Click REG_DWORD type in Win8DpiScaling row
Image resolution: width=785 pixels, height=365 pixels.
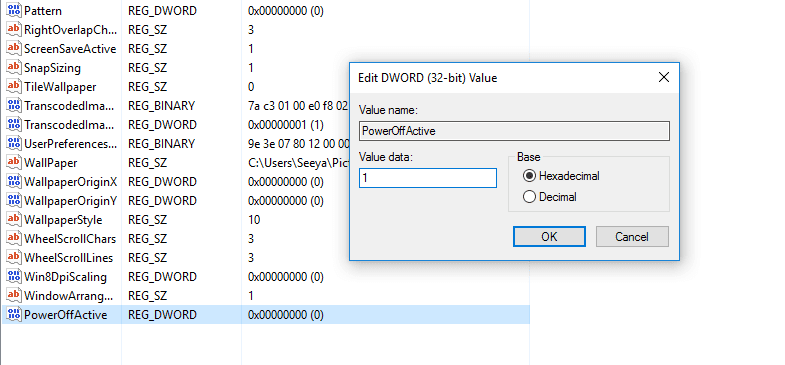tap(162, 277)
